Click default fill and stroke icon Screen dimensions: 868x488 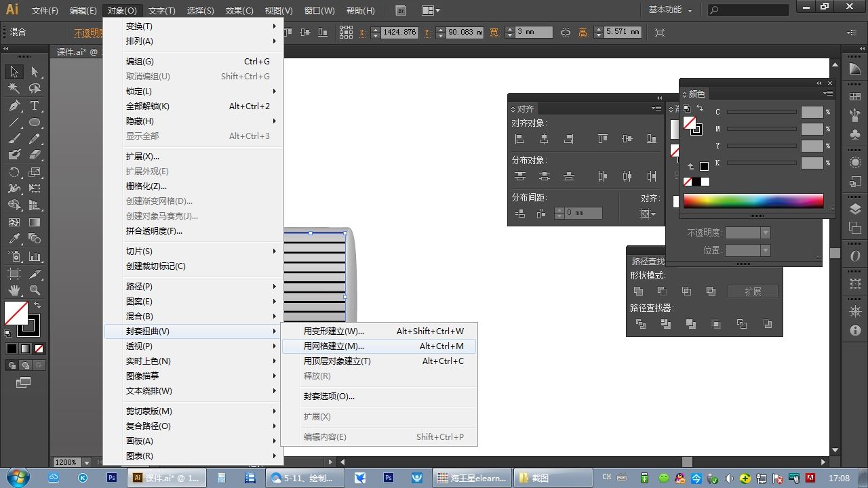click(8, 333)
